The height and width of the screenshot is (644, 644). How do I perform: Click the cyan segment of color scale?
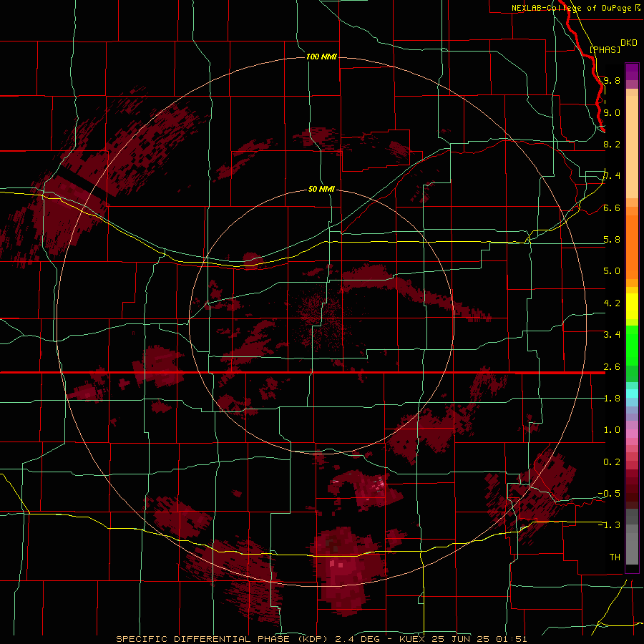(x=632, y=394)
